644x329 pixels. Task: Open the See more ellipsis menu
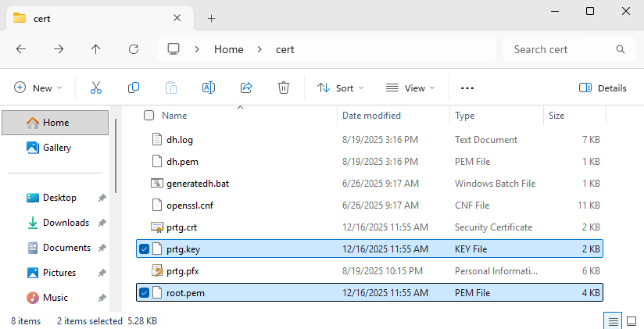(467, 88)
